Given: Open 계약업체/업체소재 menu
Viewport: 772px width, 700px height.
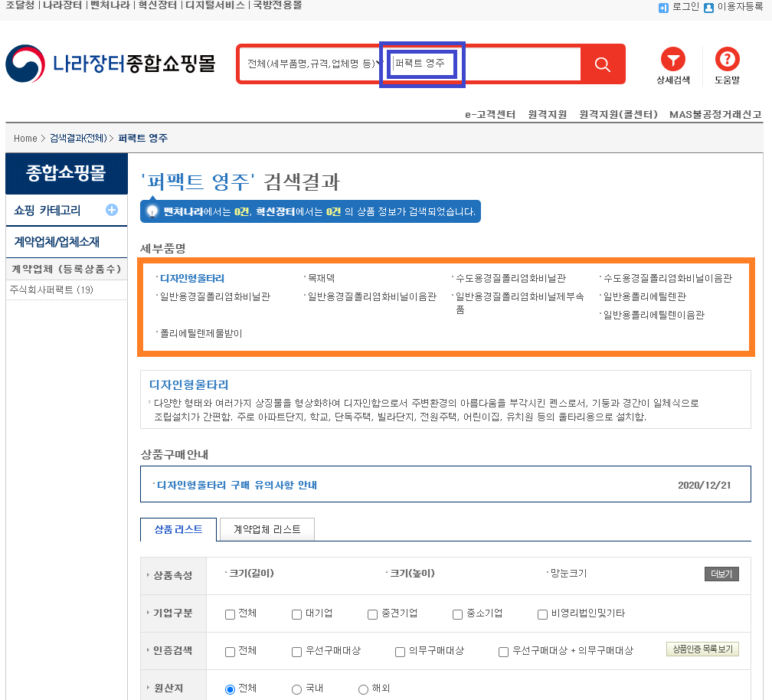Looking at the screenshot, I should pyautogui.click(x=57, y=242).
